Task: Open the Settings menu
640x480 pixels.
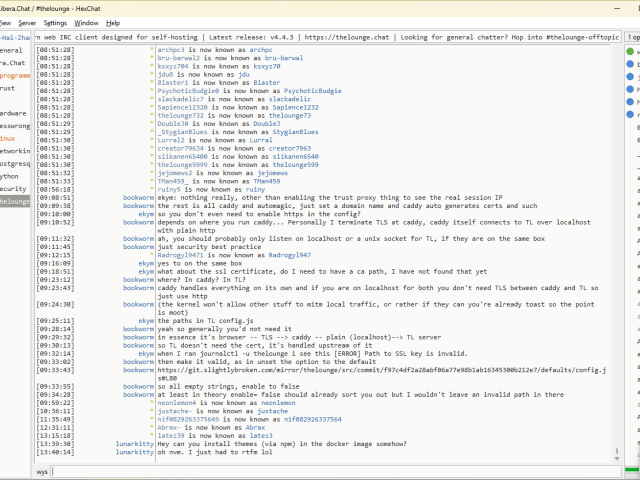Action: (56, 22)
